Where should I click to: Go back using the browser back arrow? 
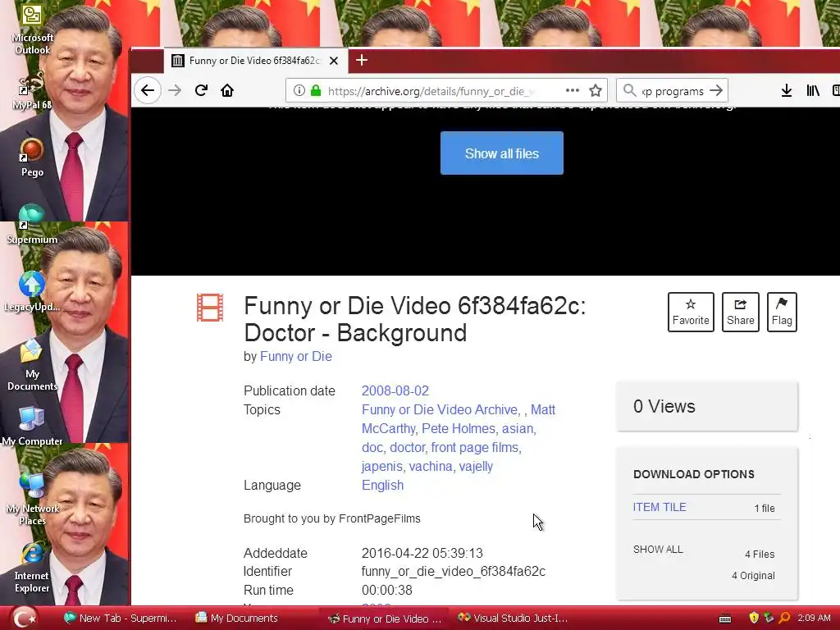148,90
